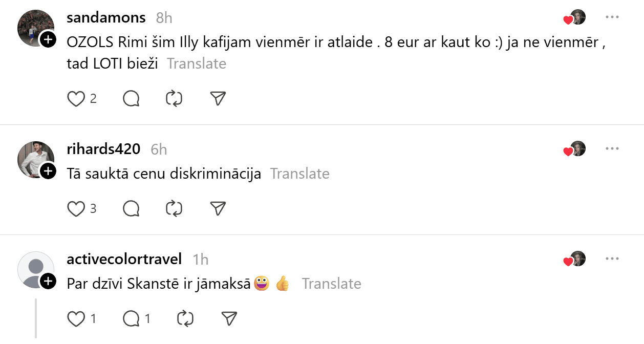Reply to rihards420's comment

(x=132, y=208)
